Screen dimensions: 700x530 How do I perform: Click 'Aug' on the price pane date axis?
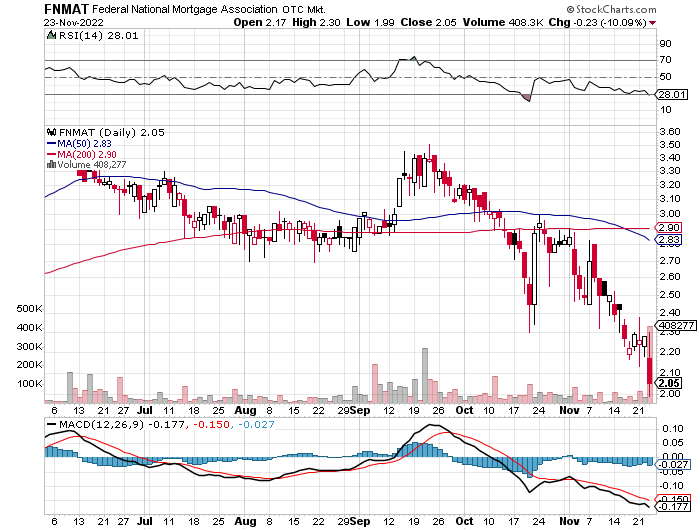point(246,410)
